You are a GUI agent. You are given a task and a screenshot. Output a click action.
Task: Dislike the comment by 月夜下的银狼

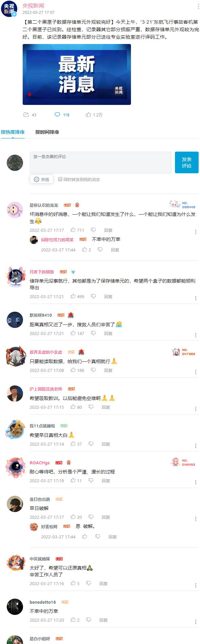(93, 296)
